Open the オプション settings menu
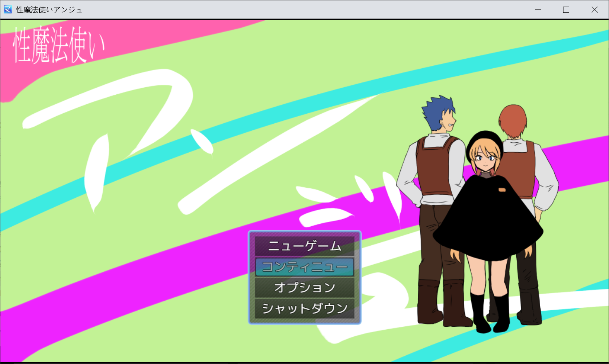Image resolution: width=609 pixels, height=364 pixels. [x=304, y=287]
